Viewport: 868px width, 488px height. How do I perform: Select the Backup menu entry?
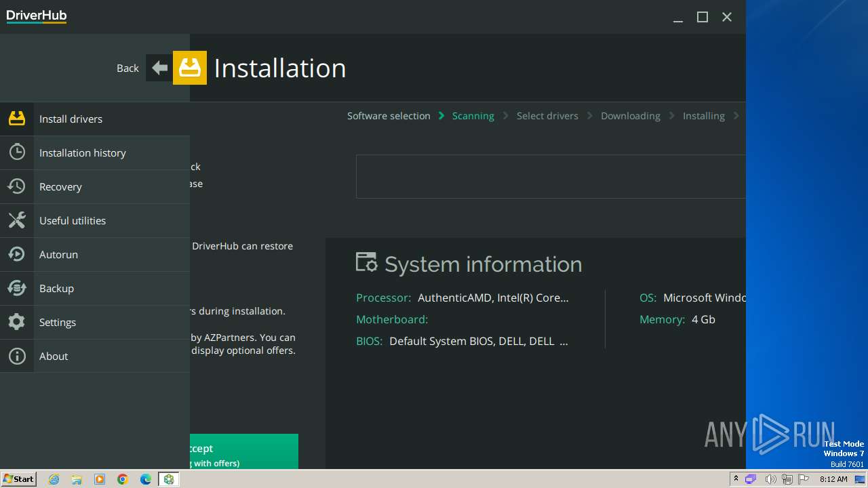coord(95,288)
